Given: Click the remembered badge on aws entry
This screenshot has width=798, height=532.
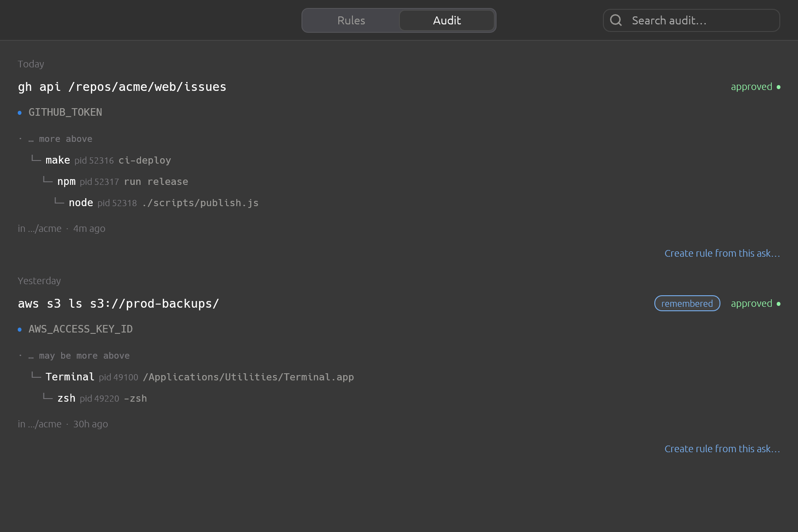Looking at the screenshot, I should (687, 303).
